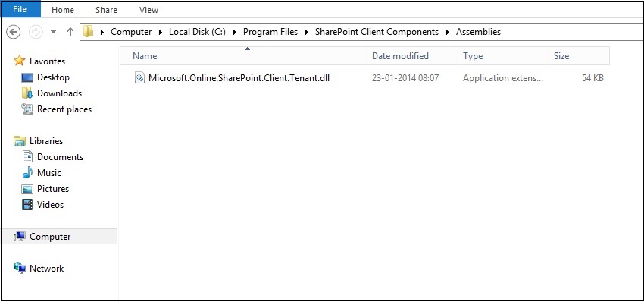This screenshot has width=644, height=302.
Task: Select the Microsoft.Online.SharePoint.Client.Tenant.dll file icon
Action: pyautogui.click(x=139, y=77)
